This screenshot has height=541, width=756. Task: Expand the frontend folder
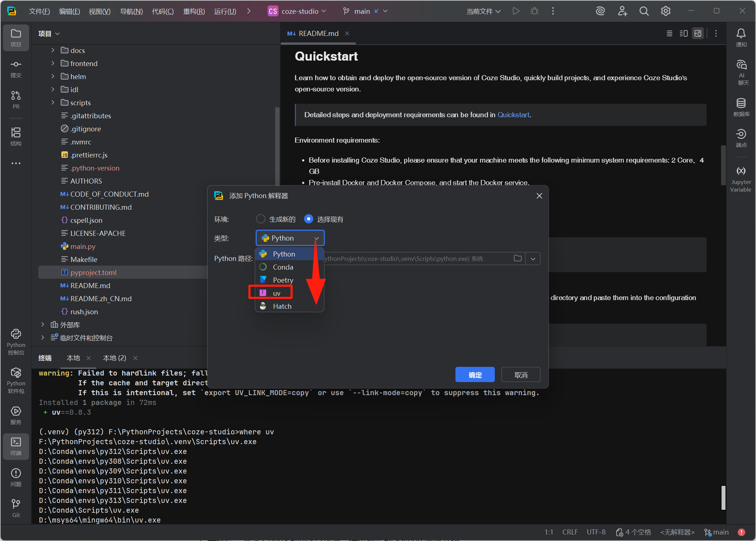pyautogui.click(x=53, y=63)
